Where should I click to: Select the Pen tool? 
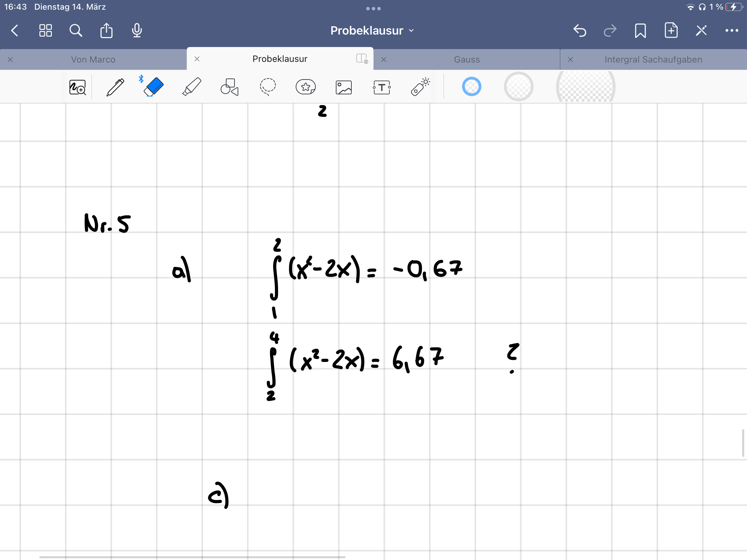click(x=115, y=87)
